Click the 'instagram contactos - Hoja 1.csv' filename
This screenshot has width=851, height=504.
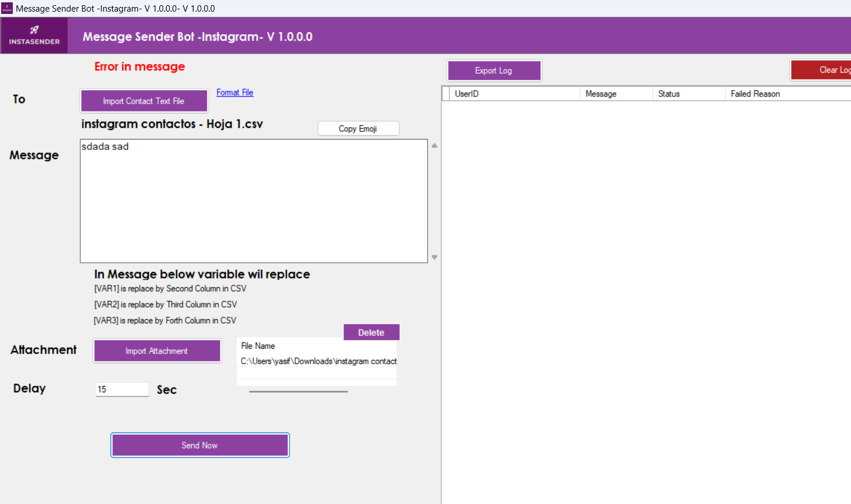172,124
